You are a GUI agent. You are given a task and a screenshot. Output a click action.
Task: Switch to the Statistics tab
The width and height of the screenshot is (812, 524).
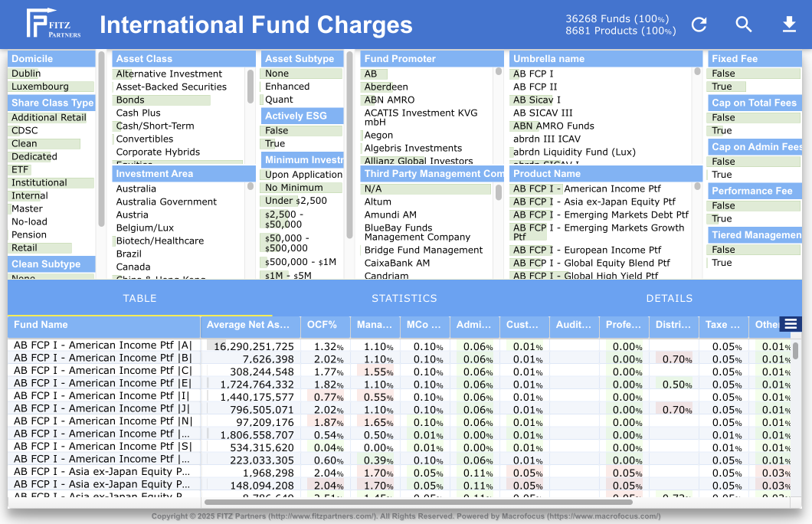point(404,298)
